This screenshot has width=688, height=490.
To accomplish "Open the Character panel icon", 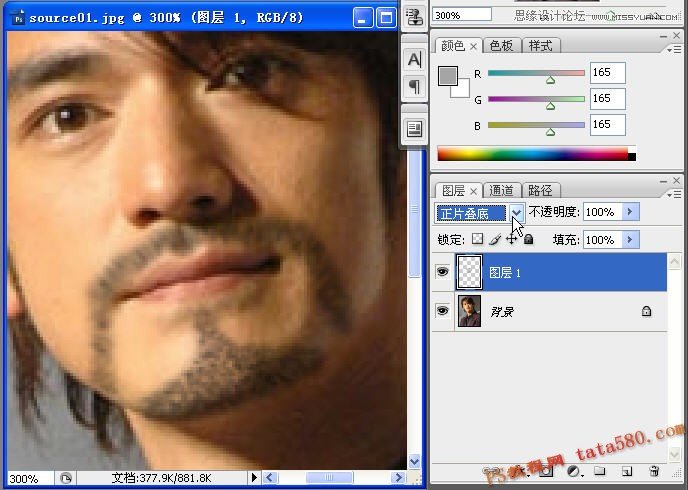I will point(414,59).
